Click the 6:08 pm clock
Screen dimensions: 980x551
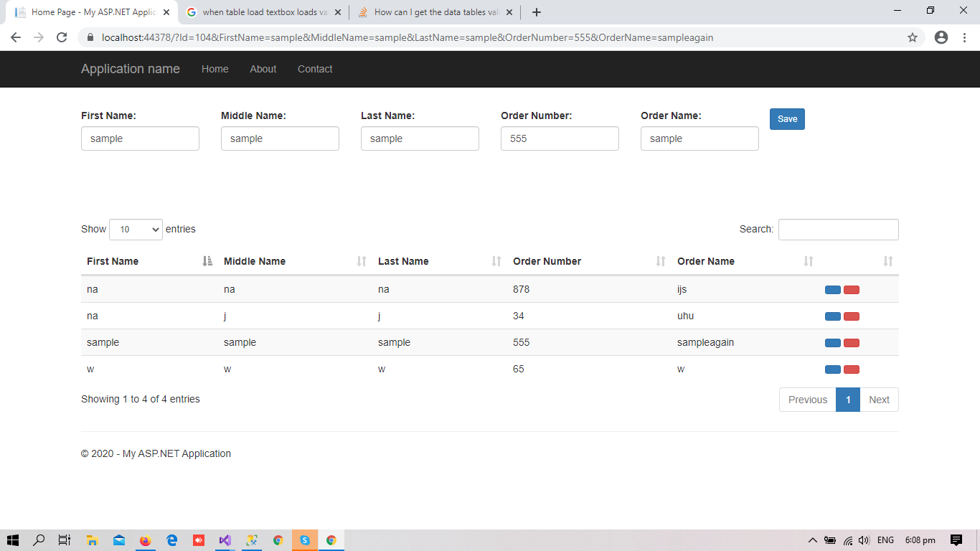coord(920,540)
